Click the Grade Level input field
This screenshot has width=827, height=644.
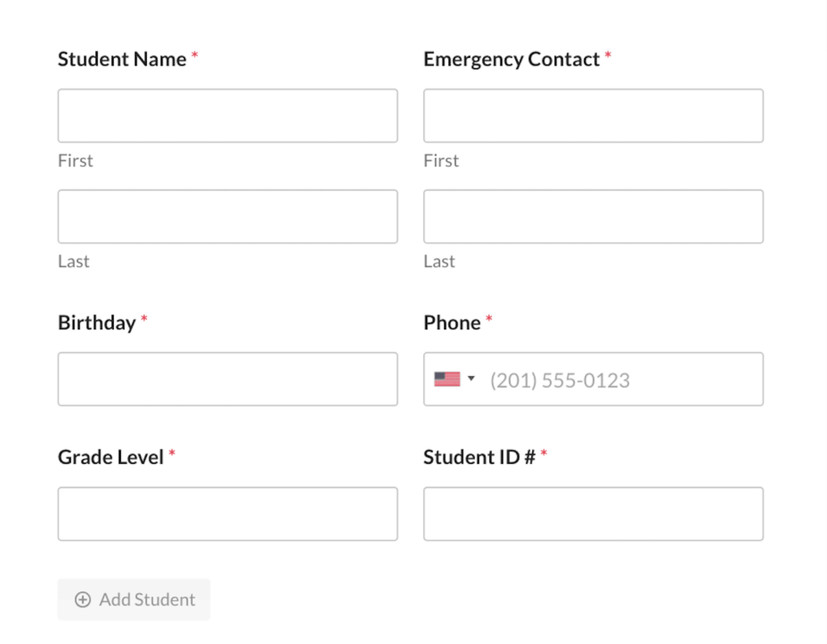point(227,513)
